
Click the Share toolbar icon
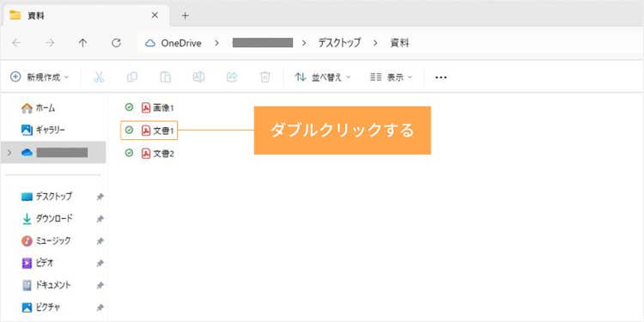[232, 76]
